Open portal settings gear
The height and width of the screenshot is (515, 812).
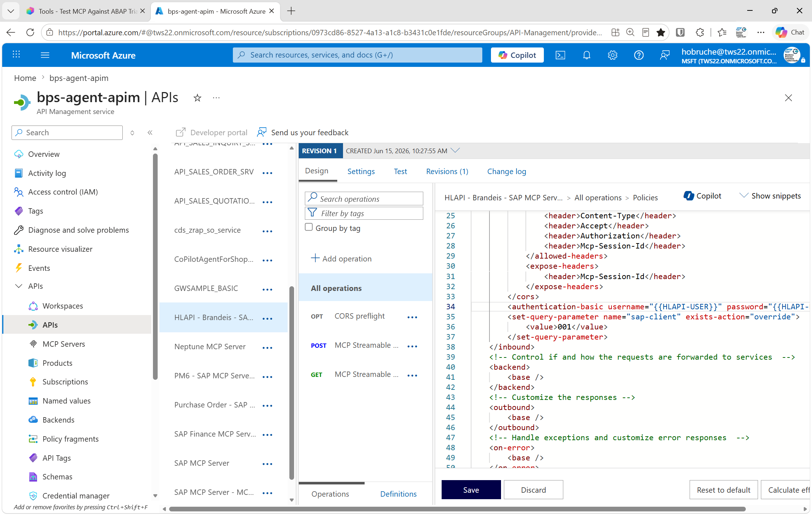[x=613, y=55]
